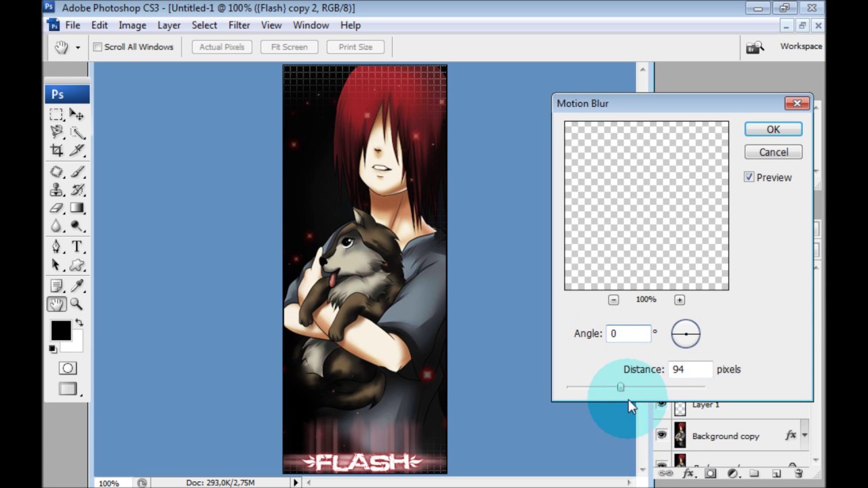
Task: Click the Add layer mask icon
Action: pos(710,473)
